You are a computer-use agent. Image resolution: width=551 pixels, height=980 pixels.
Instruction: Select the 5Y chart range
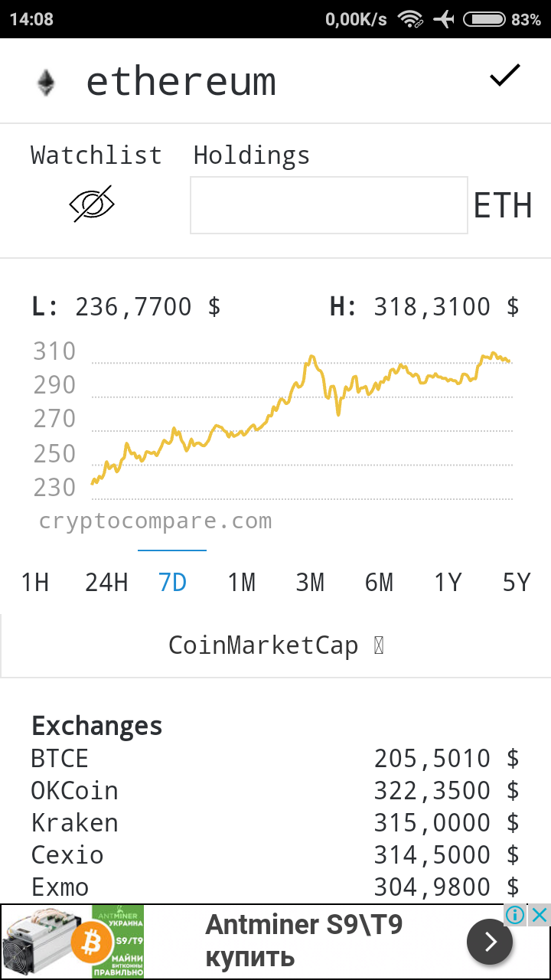517,583
